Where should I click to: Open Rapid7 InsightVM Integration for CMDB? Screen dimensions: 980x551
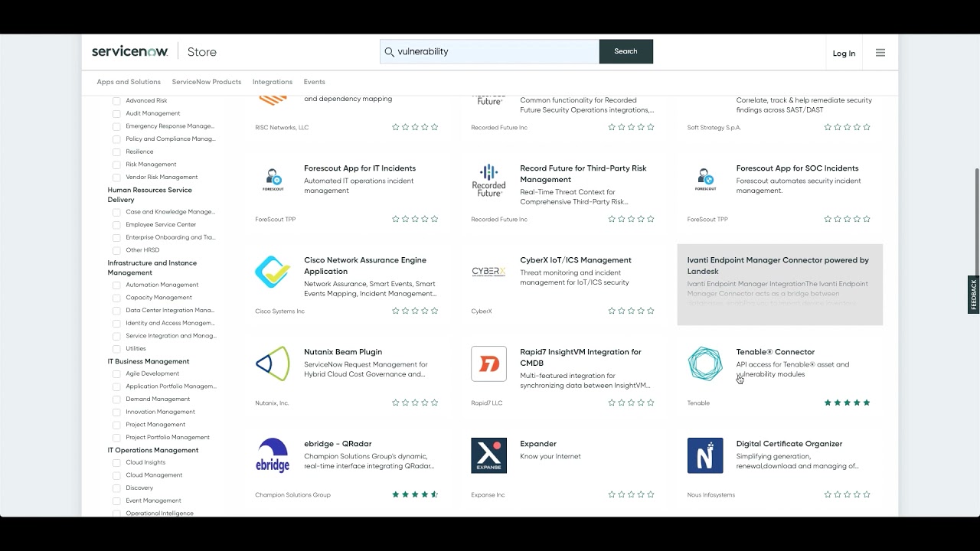coord(580,357)
